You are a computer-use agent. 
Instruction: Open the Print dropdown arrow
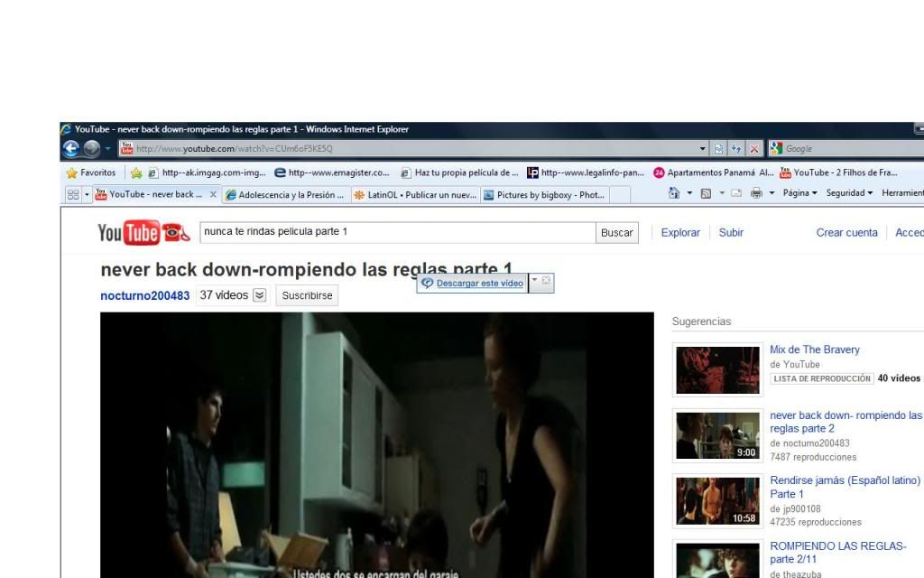[x=772, y=193]
